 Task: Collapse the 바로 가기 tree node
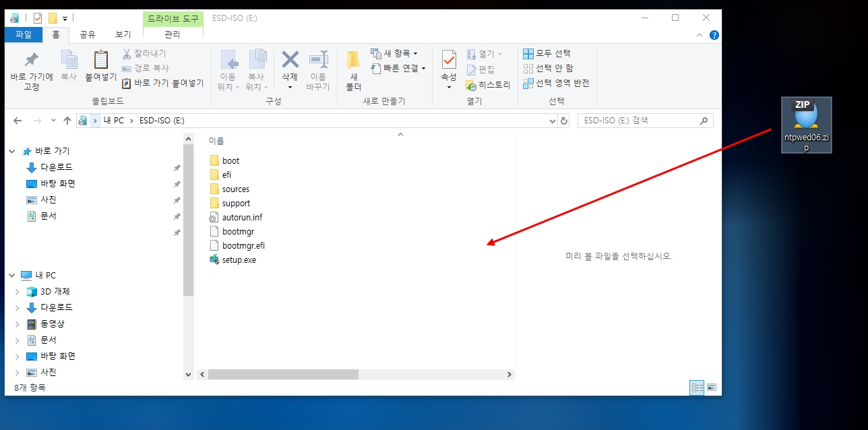[x=12, y=152]
